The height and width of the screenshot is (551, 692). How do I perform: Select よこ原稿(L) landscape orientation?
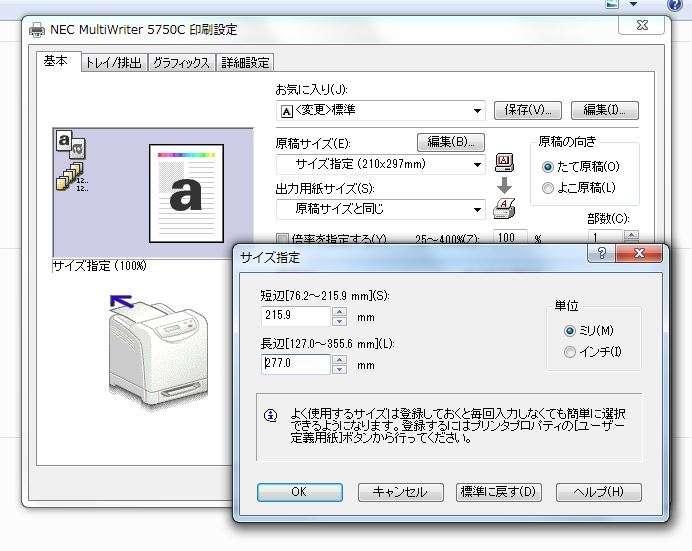(x=548, y=188)
